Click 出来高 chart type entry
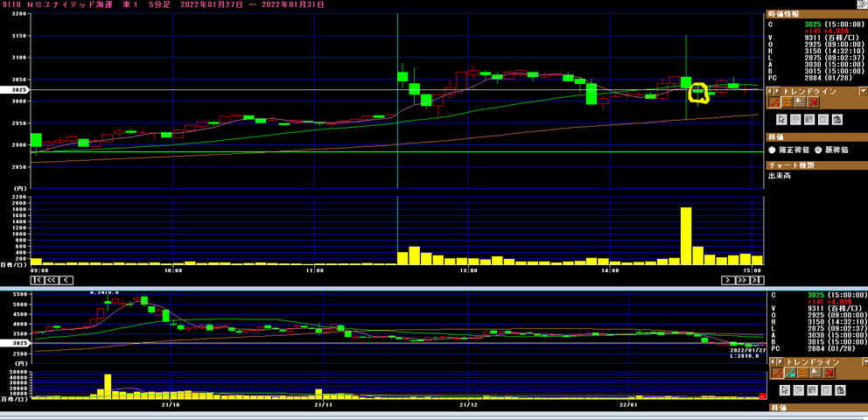Image resolution: width=868 pixels, height=420 pixels. [779, 175]
